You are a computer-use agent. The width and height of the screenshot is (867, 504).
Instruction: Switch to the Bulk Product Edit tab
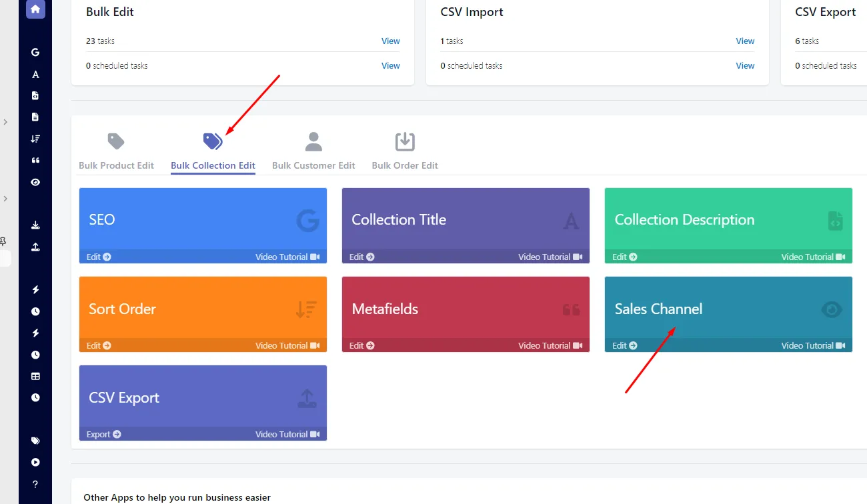116,153
